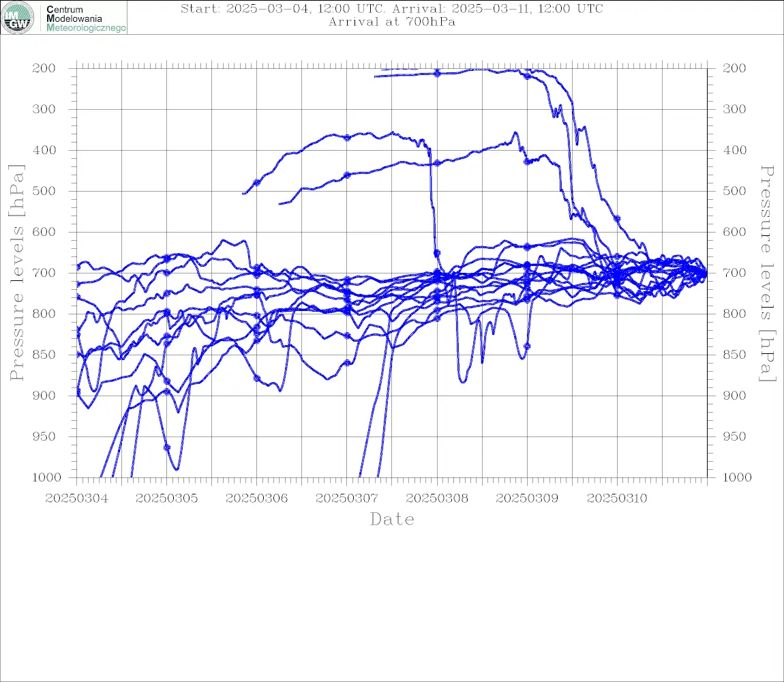This screenshot has width=784, height=682.
Task: Click the left axis 500 label
Action: click(x=44, y=191)
